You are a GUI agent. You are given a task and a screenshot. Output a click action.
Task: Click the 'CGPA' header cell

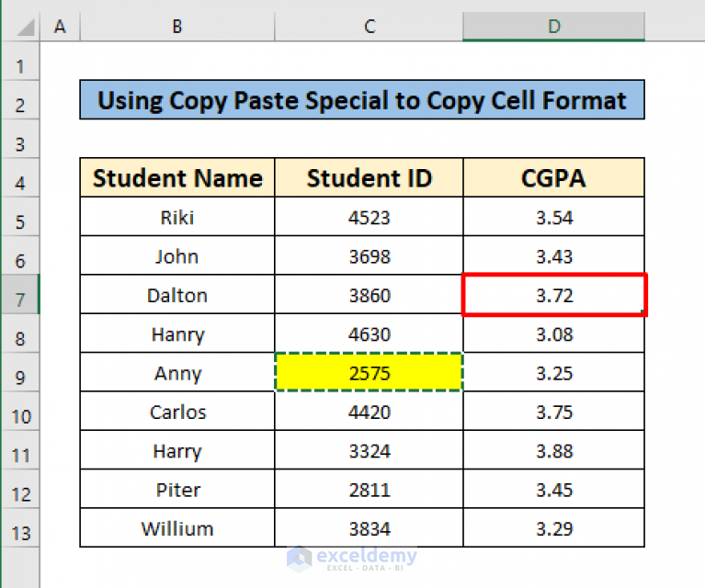pos(553,177)
